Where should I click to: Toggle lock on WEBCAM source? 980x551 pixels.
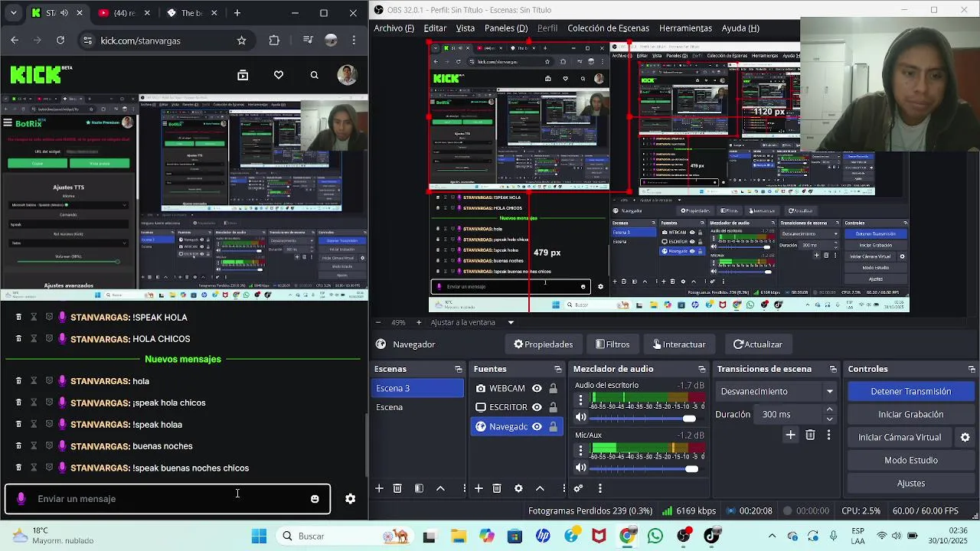coord(553,389)
